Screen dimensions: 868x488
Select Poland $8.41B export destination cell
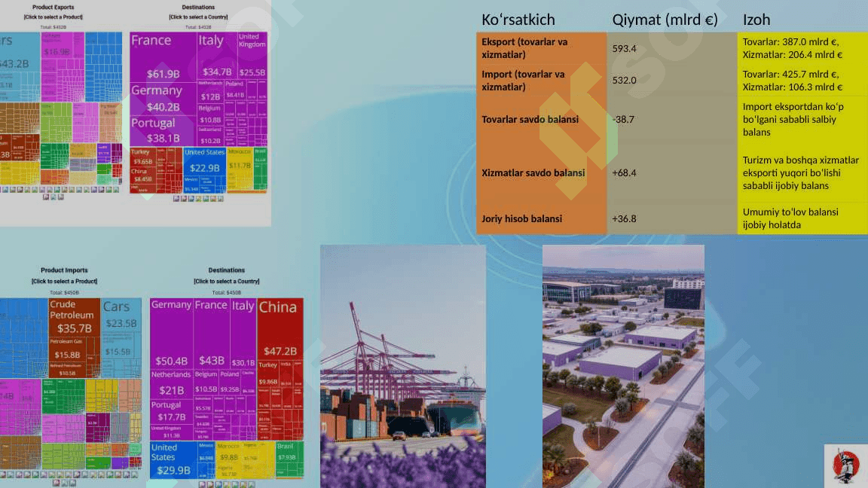(235, 90)
